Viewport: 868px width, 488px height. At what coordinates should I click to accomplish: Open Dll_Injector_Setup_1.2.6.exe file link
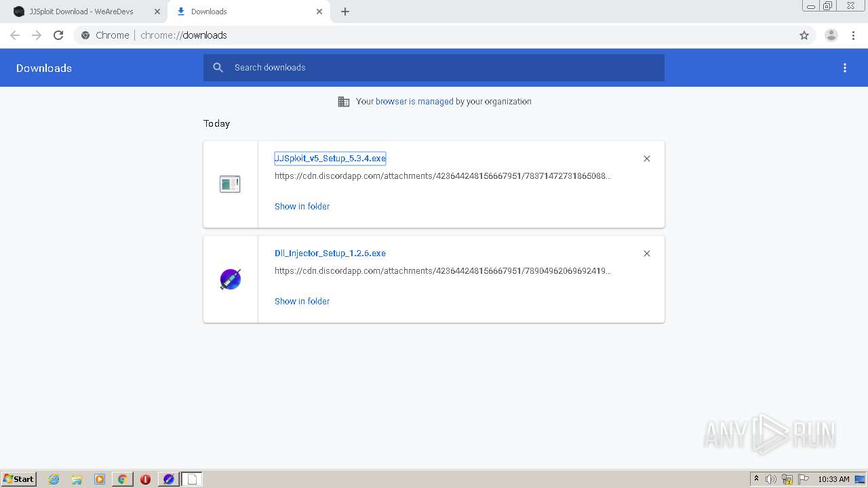click(x=330, y=253)
